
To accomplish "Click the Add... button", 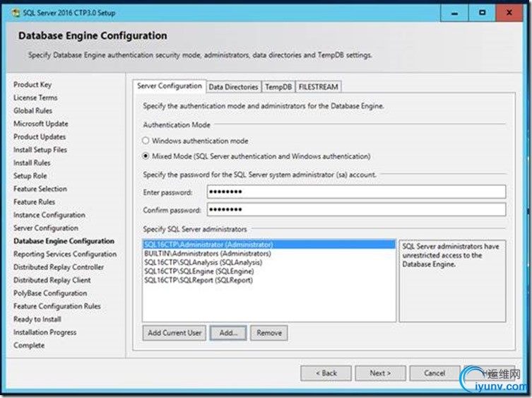I will 228,333.
